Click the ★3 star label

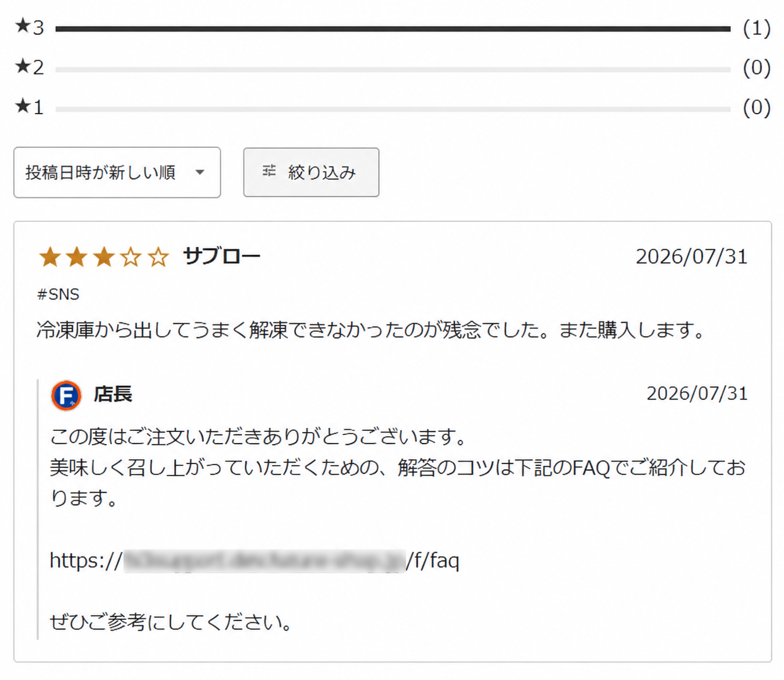[30, 27]
